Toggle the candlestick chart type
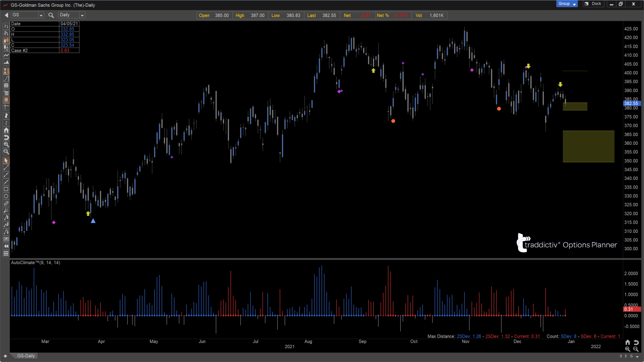The height and width of the screenshot is (362, 644). click(6, 41)
